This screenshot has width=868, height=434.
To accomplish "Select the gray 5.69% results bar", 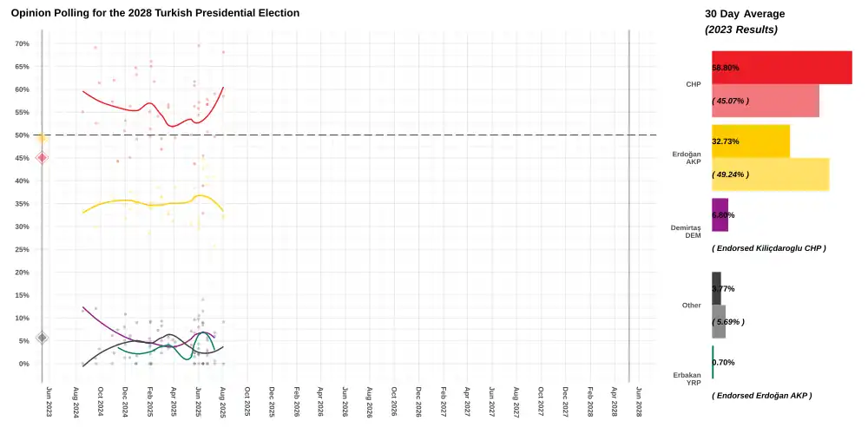I will click(718, 321).
